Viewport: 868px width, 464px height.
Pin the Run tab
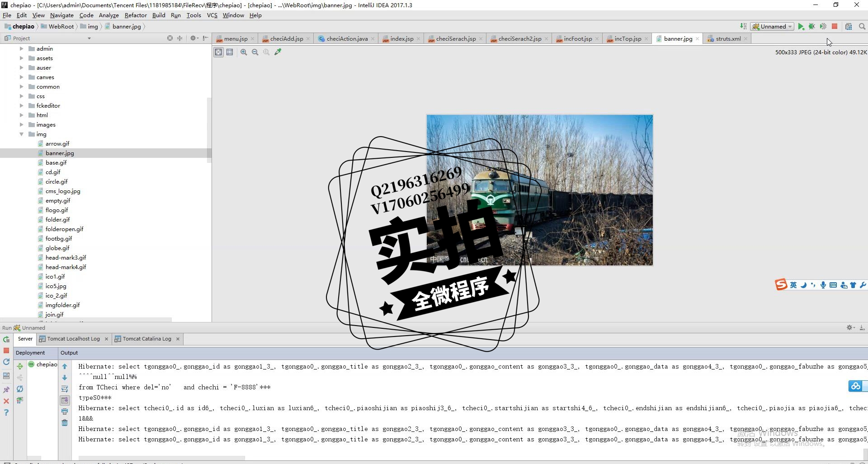point(6,389)
